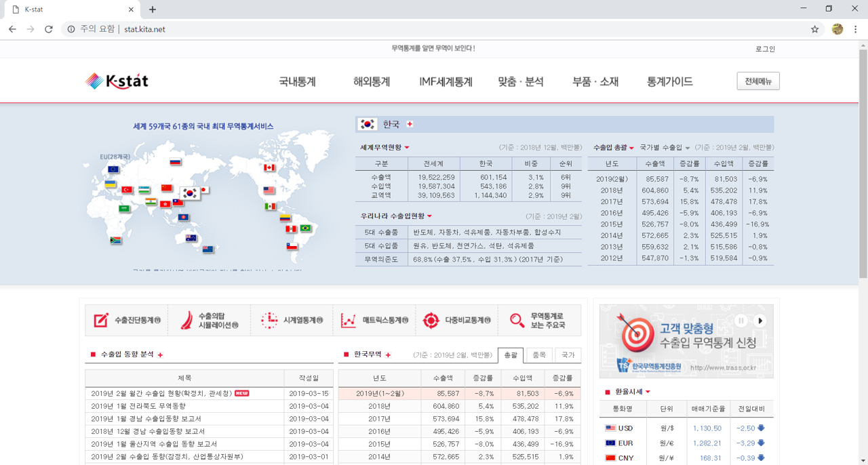868x465 pixels.
Task: Select the Hong Kong flag on the map
Action: pyautogui.click(x=165, y=203)
